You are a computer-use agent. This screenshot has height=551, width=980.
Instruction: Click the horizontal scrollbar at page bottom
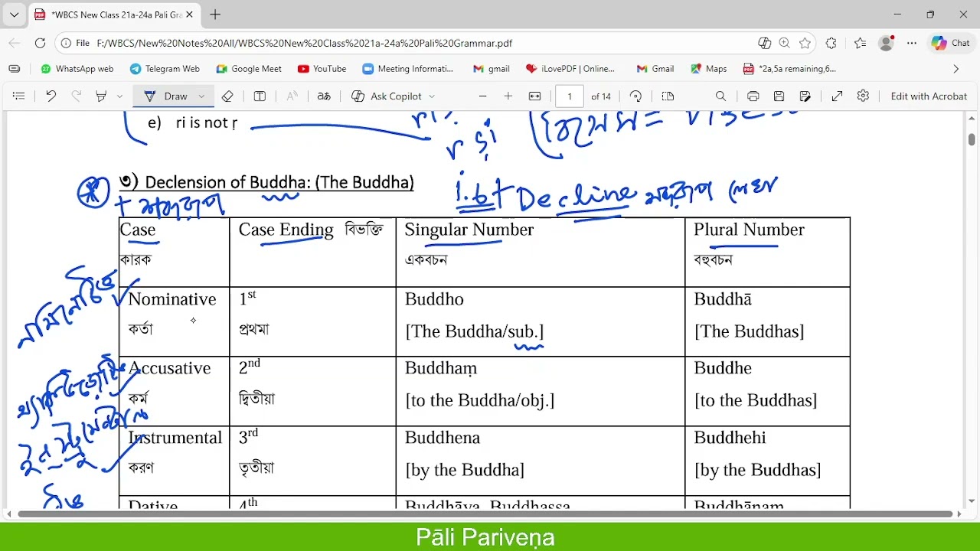point(485,514)
